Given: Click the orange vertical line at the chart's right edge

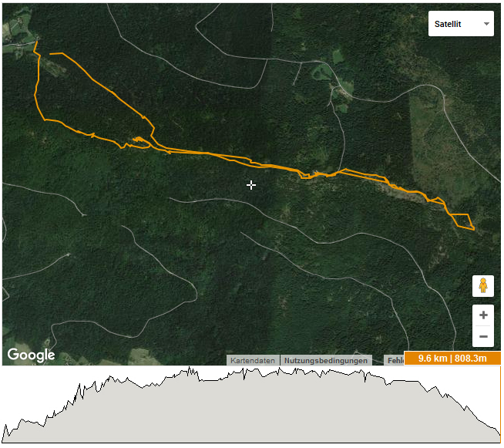Looking at the screenshot, I should 500,403.
